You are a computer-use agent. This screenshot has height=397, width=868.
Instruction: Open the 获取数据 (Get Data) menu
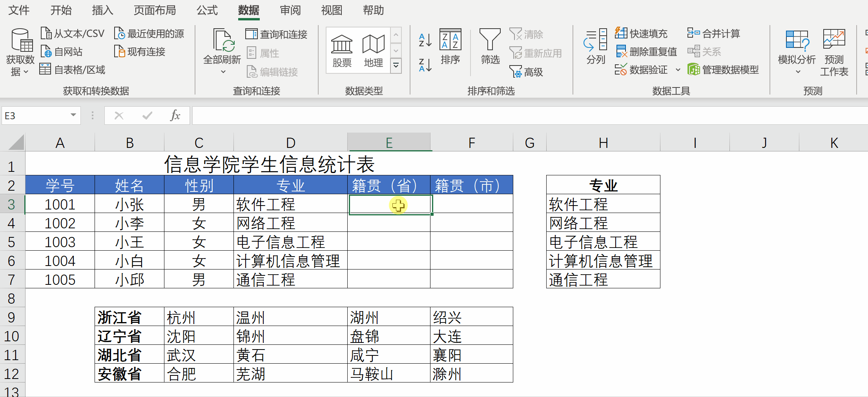[x=20, y=53]
